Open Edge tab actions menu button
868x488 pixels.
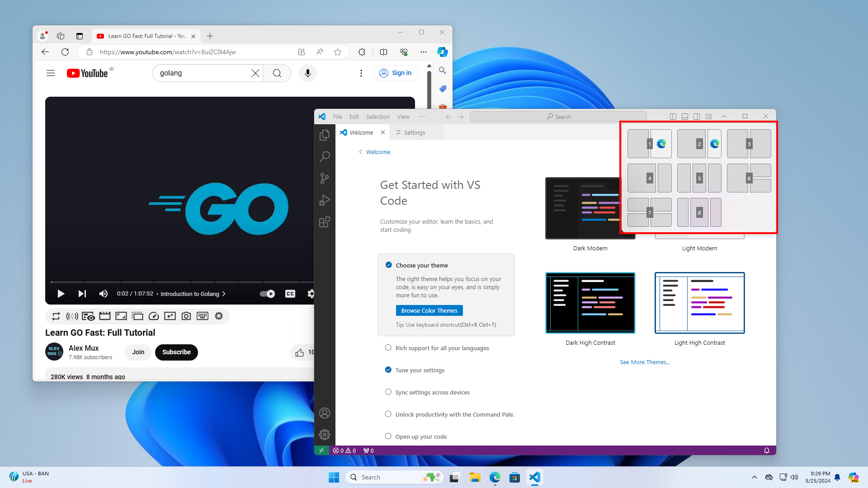click(80, 36)
